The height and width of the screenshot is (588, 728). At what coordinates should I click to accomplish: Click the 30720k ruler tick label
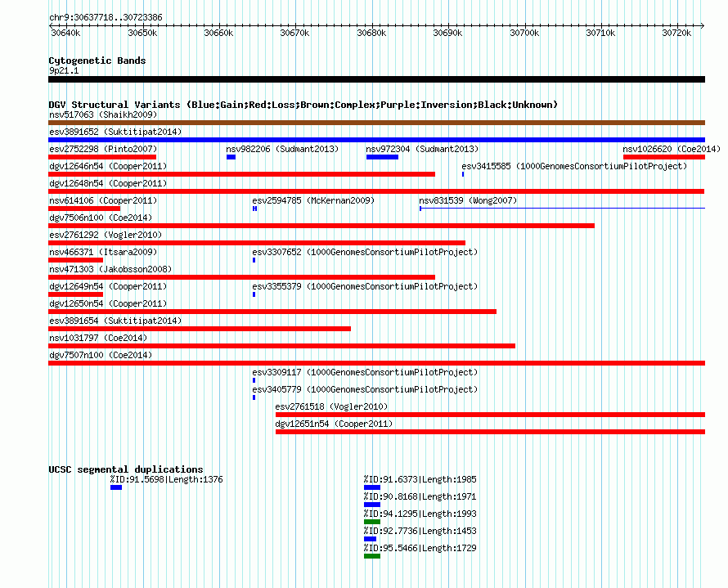pos(676,33)
